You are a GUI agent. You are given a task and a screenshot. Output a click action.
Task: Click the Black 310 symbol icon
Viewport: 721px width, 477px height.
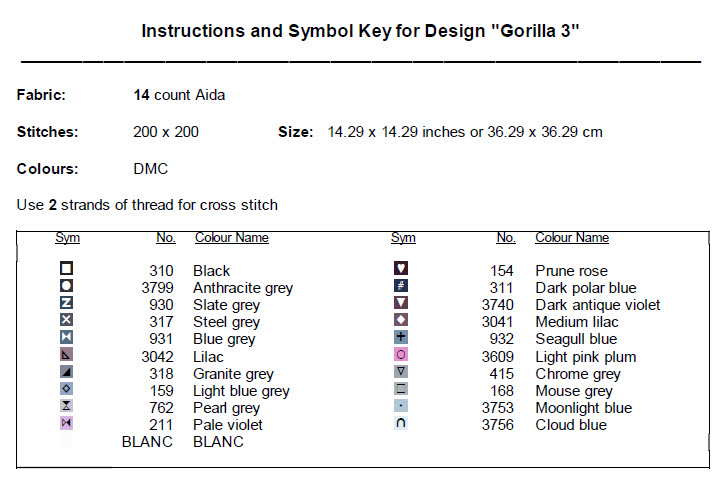[67, 269]
